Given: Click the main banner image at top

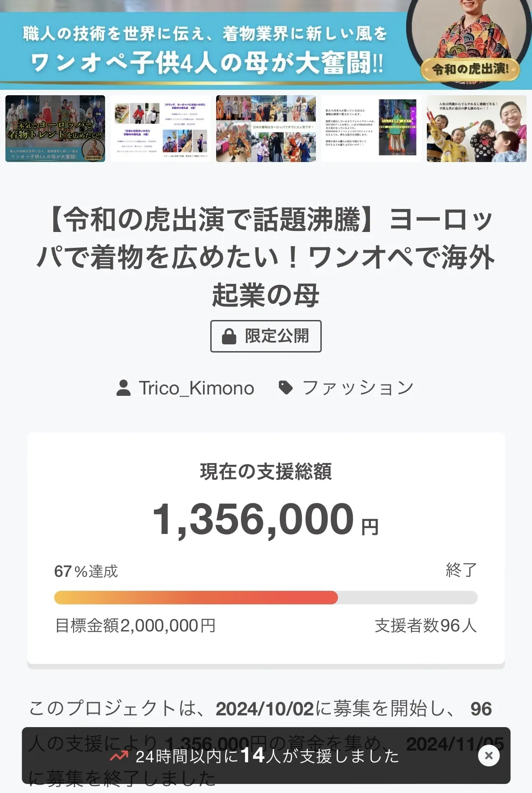Looking at the screenshot, I should (x=203, y=45).
